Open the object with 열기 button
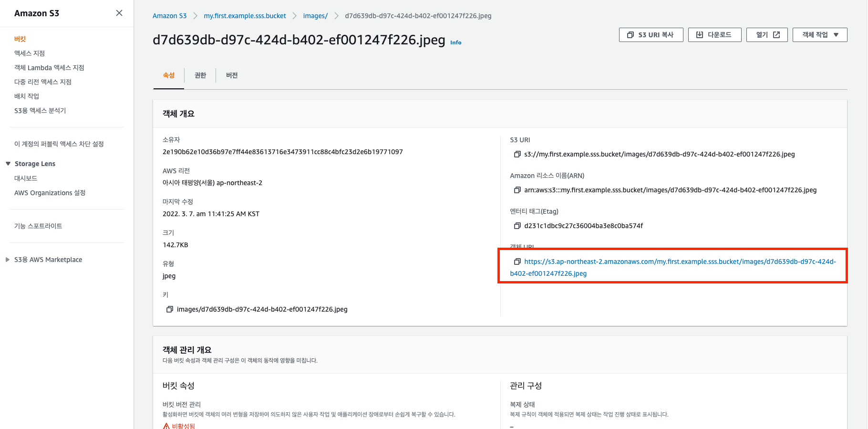 pyautogui.click(x=767, y=35)
